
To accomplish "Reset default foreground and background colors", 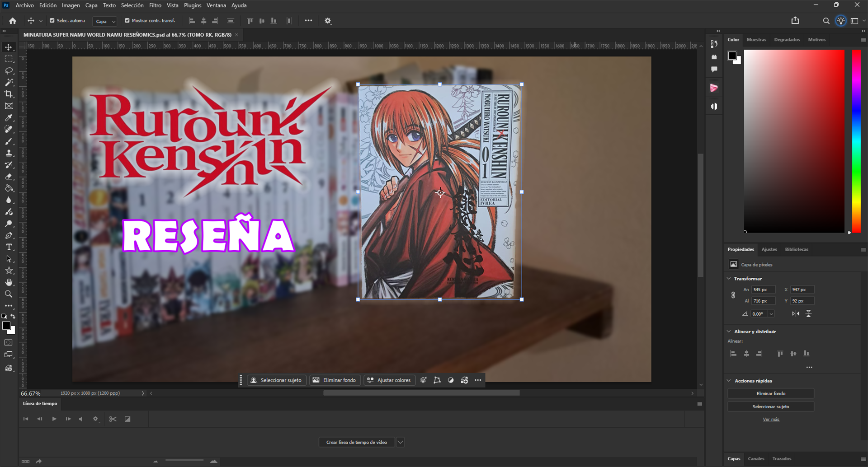I will pyautogui.click(x=4, y=316).
